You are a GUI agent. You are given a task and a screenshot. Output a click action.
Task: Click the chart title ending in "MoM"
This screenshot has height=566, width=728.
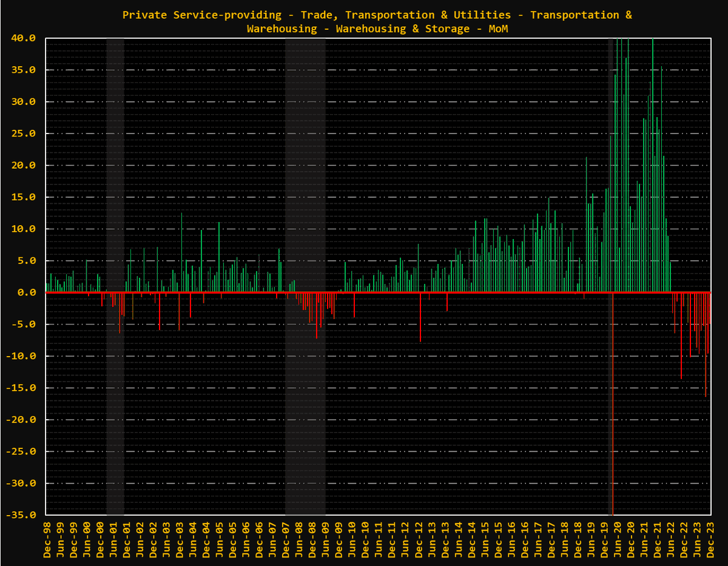point(377,21)
